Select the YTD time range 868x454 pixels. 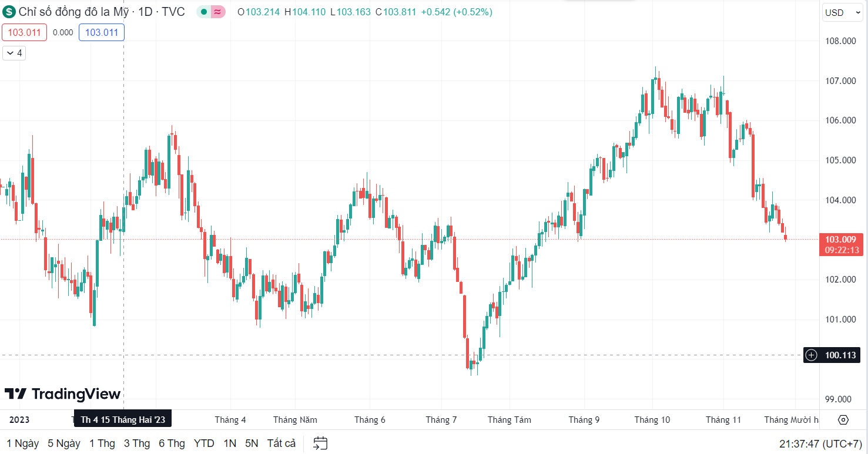tap(204, 443)
